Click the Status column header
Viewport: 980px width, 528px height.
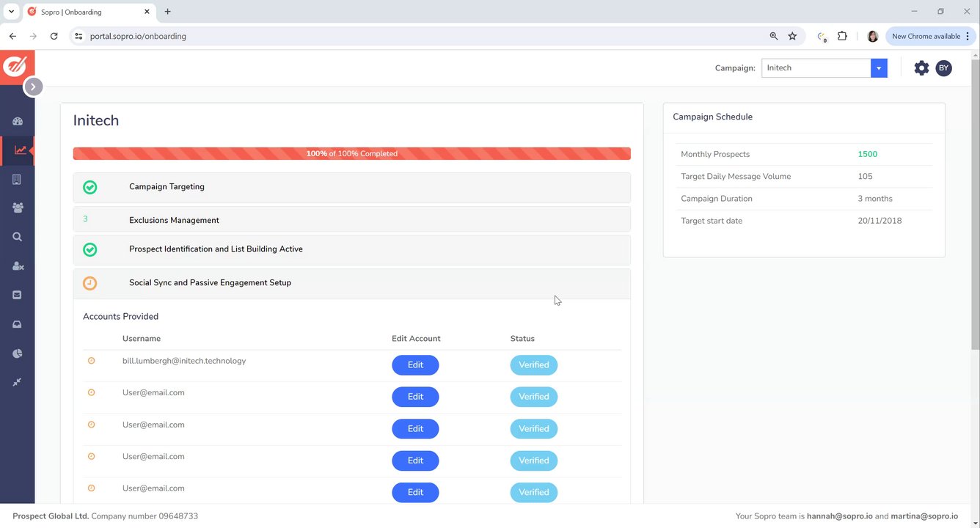pyautogui.click(x=522, y=339)
